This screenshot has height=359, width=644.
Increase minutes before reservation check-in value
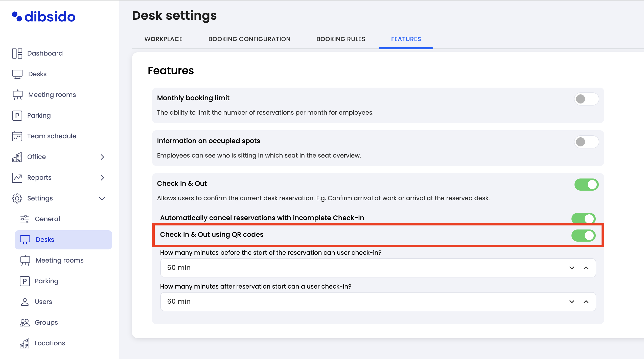click(x=586, y=268)
